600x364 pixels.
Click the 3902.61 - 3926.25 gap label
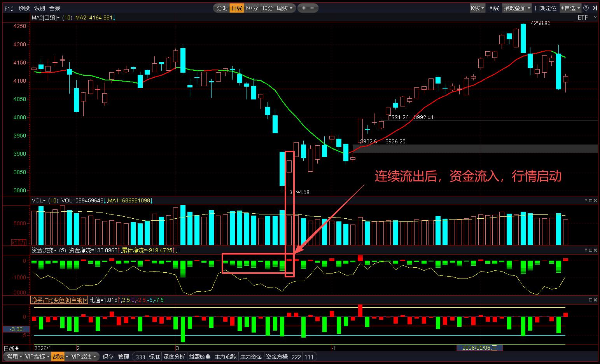click(383, 141)
